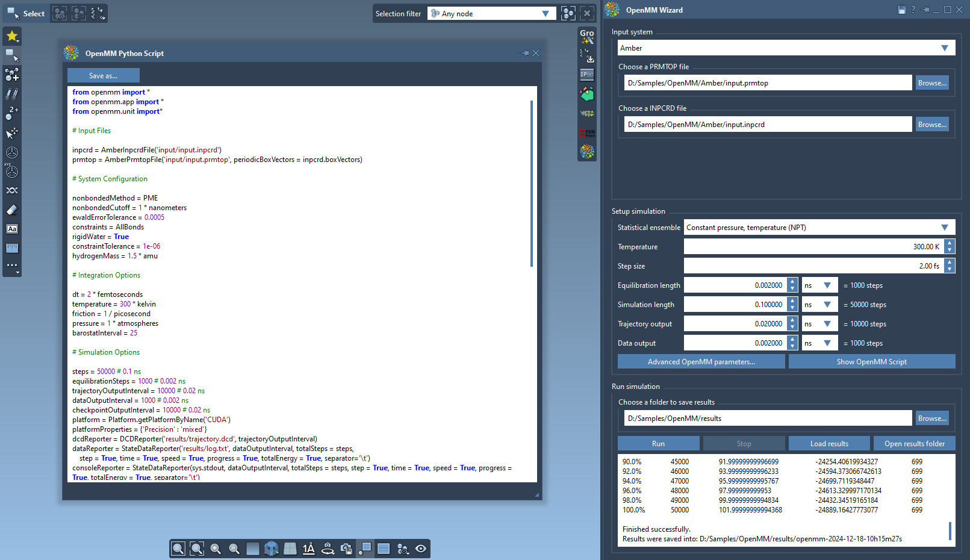Click the zoom in magnifier icon

216,549
